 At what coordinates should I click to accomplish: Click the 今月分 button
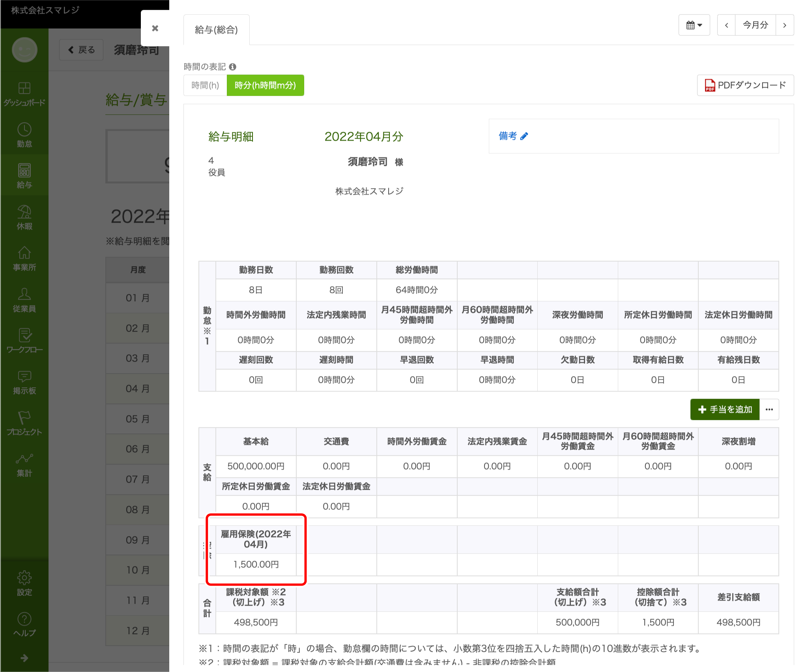(x=755, y=25)
